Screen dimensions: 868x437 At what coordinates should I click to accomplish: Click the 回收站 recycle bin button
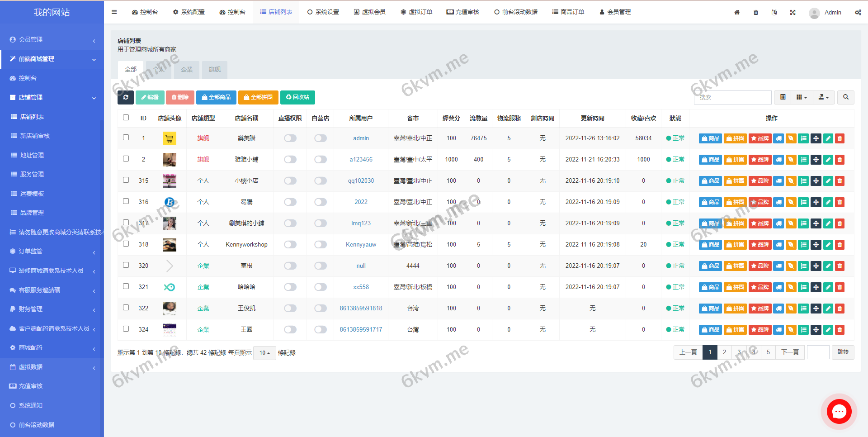click(x=297, y=97)
